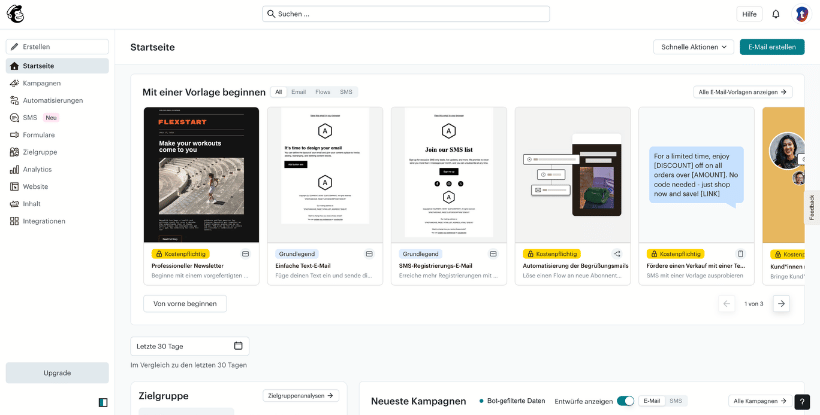The height and width of the screenshot is (415, 820).
Task: Click the Erstellen button in sidebar
Action: (58, 47)
